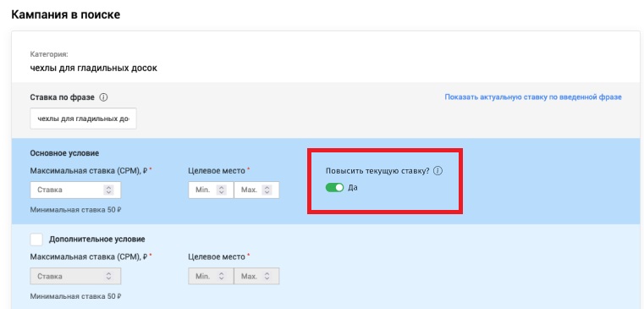Click info icon beside Повысить текущую ставку
Screen dimensions: 644x309
click(x=438, y=171)
